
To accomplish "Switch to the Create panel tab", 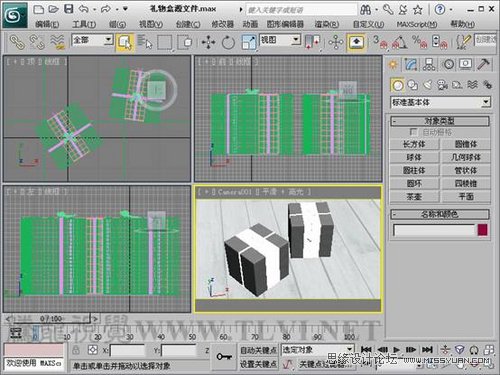I will click(393, 64).
